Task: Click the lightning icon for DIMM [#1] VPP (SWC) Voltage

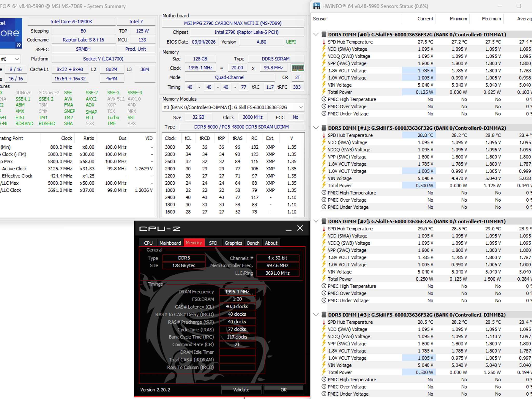Action: click(x=324, y=157)
